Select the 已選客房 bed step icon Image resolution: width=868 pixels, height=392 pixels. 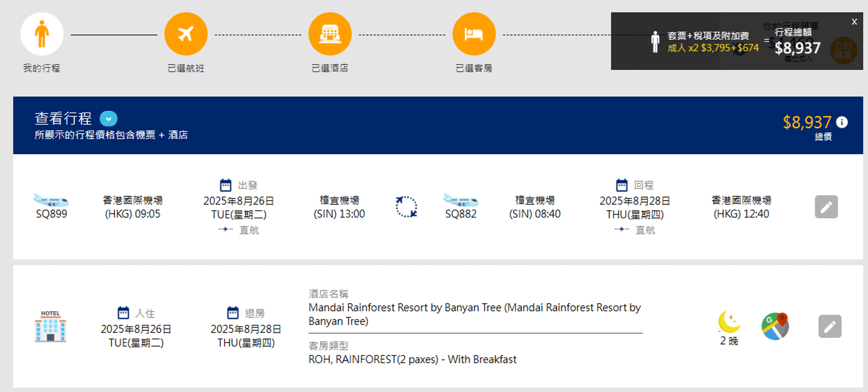[473, 34]
